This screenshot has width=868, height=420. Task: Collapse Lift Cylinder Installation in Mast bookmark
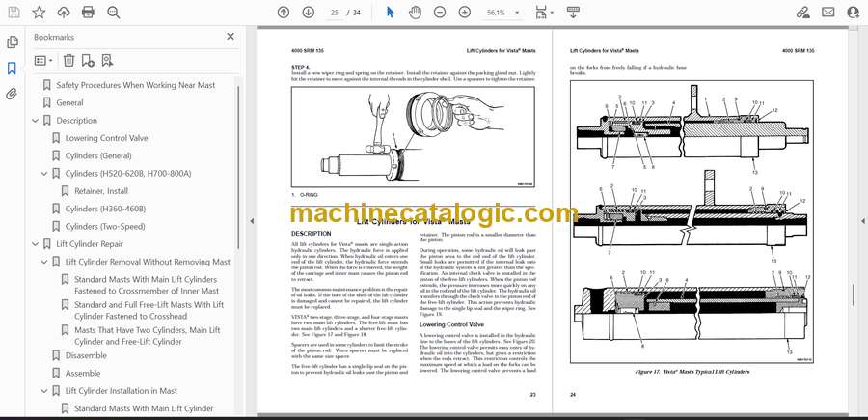click(x=44, y=391)
